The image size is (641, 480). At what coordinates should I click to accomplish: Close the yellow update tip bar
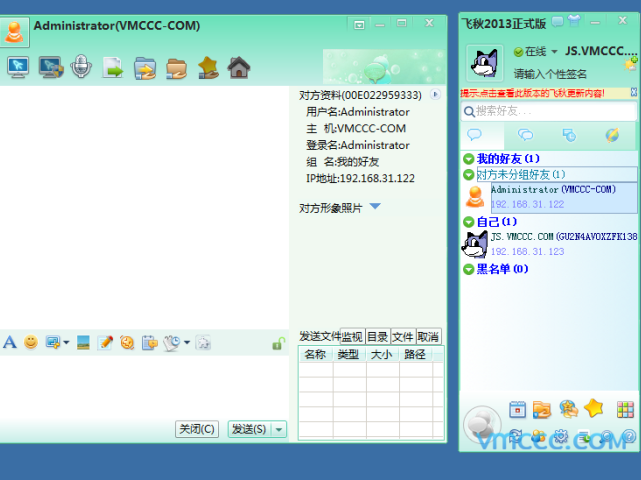[634, 92]
